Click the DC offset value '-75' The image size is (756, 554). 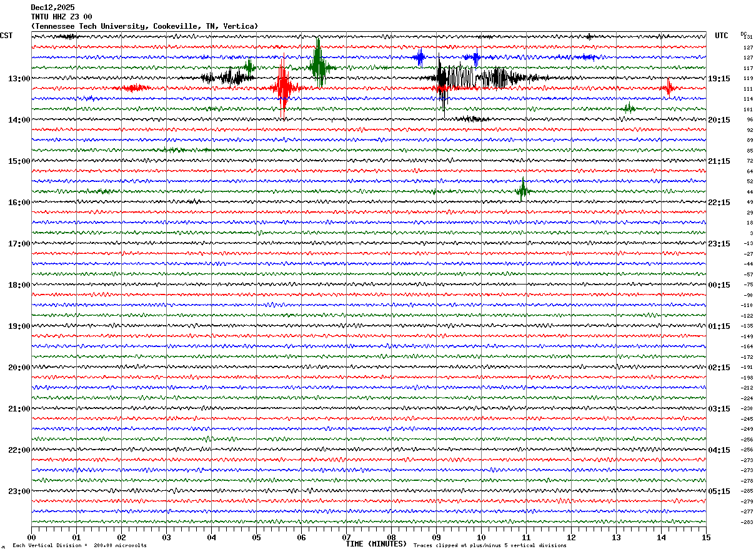748,285
